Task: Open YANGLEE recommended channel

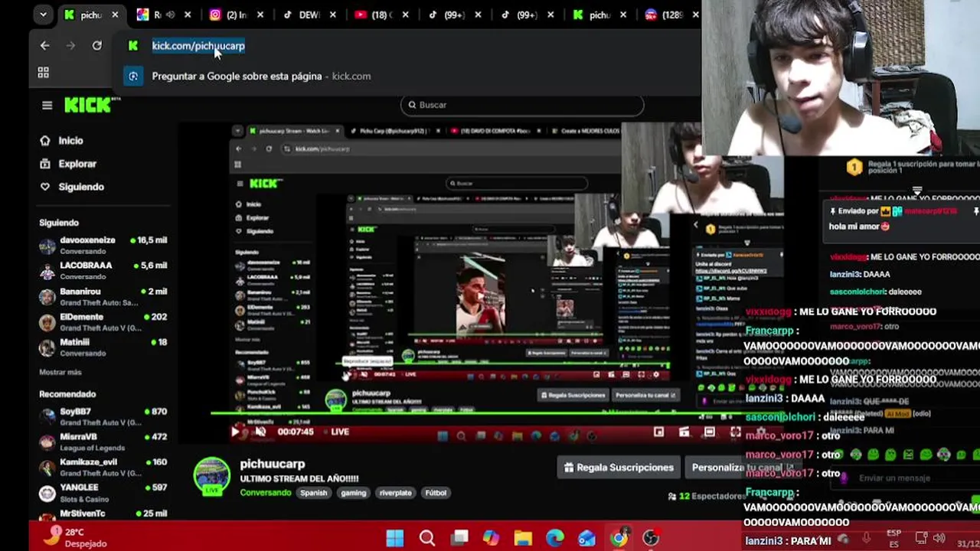Action: (x=103, y=492)
